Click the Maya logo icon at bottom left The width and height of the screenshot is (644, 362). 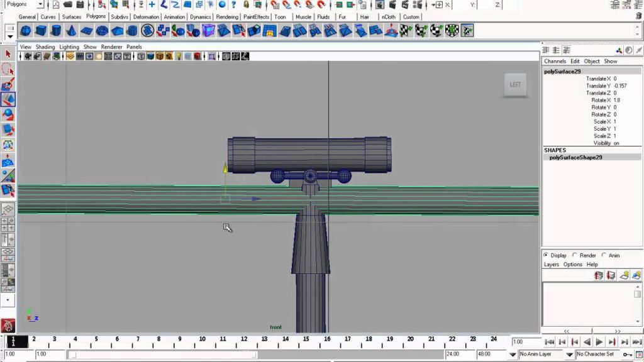tap(8, 326)
